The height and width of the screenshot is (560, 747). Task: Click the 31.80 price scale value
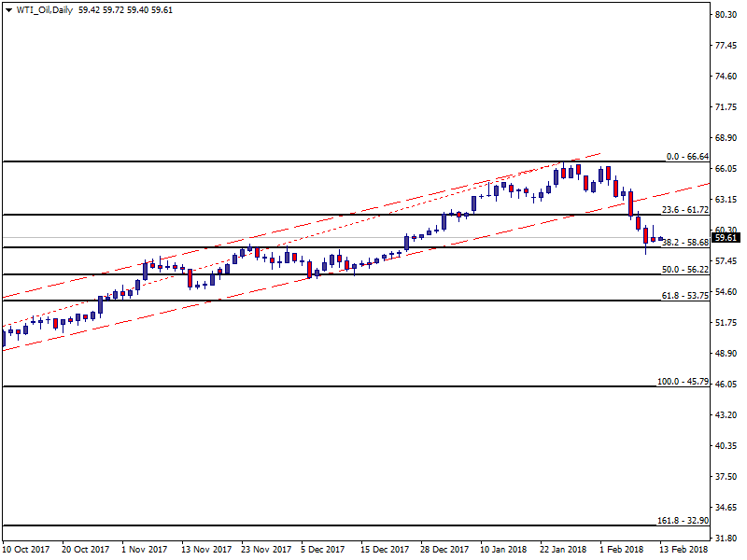[726, 538]
